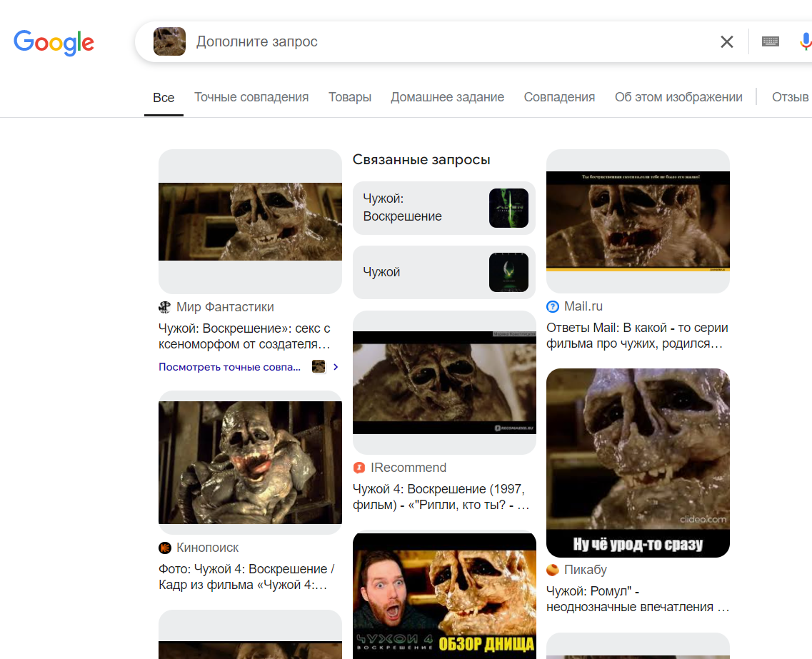Open the Mail.ru result image
This screenshot has height=659, width=812.
point(638,221)
